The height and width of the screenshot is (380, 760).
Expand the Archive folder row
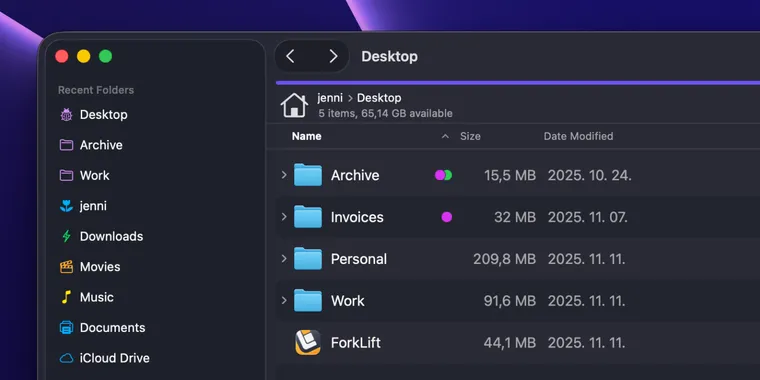point(284,174)
